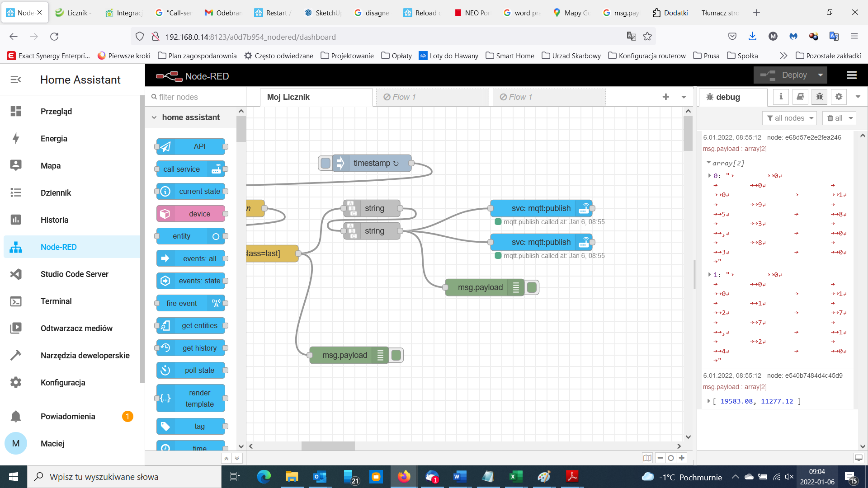This screenshot has width=868, height=488.
Task: Add a new flow tab with plus
Action: (666, 97)
